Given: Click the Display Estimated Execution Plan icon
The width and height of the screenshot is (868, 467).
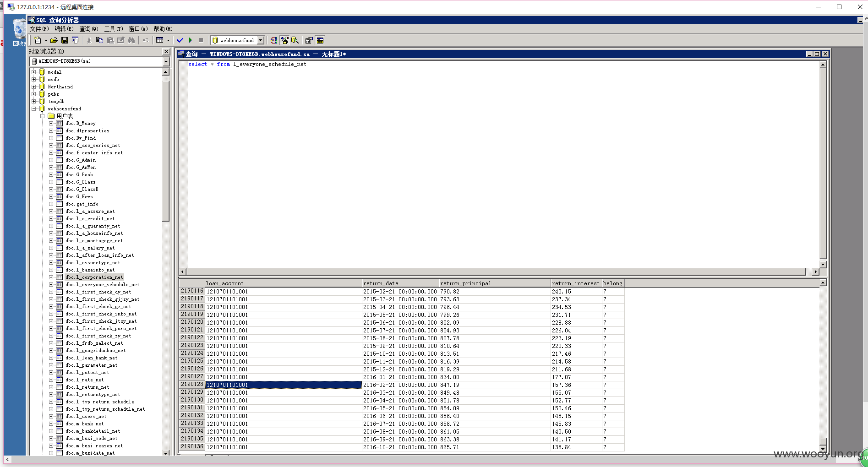Looking at the screenshot, I should click(274, 40).
